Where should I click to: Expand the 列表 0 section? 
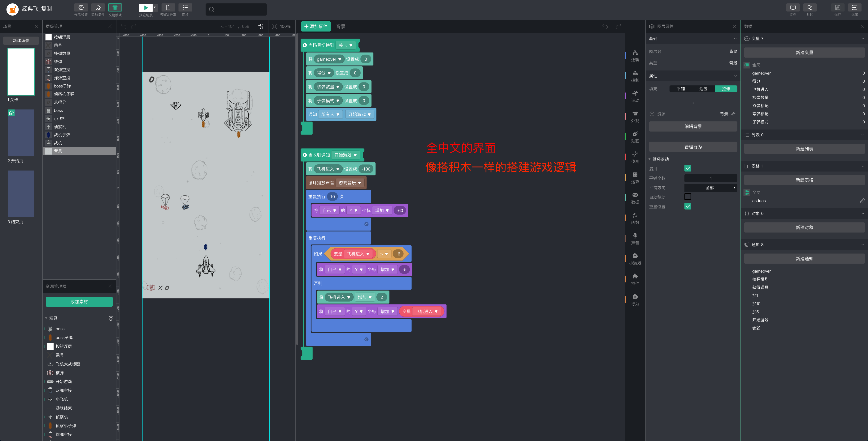pyautogui.click(x=863, y=135)
